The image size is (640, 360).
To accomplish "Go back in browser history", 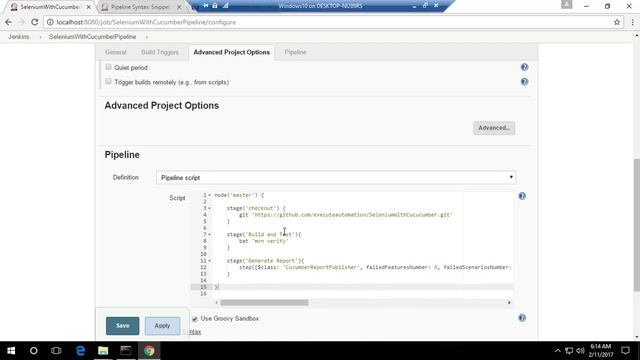I will [x=9, y=22].
